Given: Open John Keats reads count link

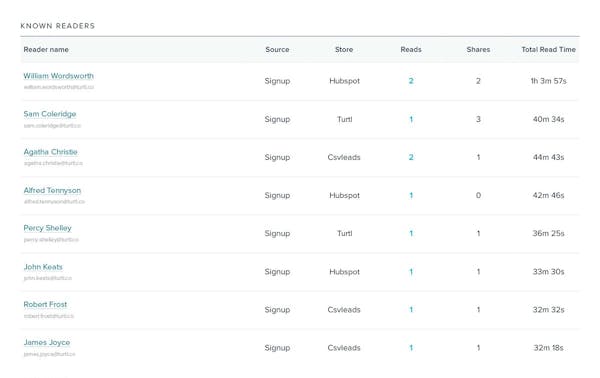Looking at the screenshot, I should pos(411,272).
